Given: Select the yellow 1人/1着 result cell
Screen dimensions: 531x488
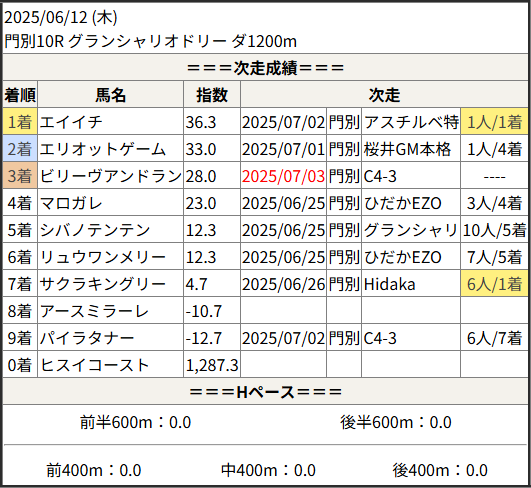Looking at the screenshot, I should click(494, 122).
